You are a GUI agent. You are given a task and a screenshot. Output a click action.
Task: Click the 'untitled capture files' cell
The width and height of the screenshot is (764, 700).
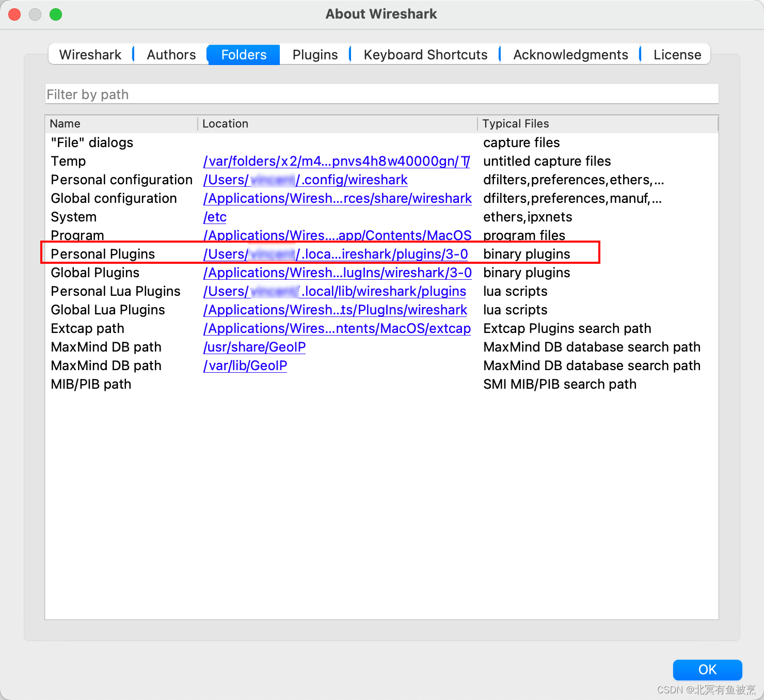tap(547, 161)
